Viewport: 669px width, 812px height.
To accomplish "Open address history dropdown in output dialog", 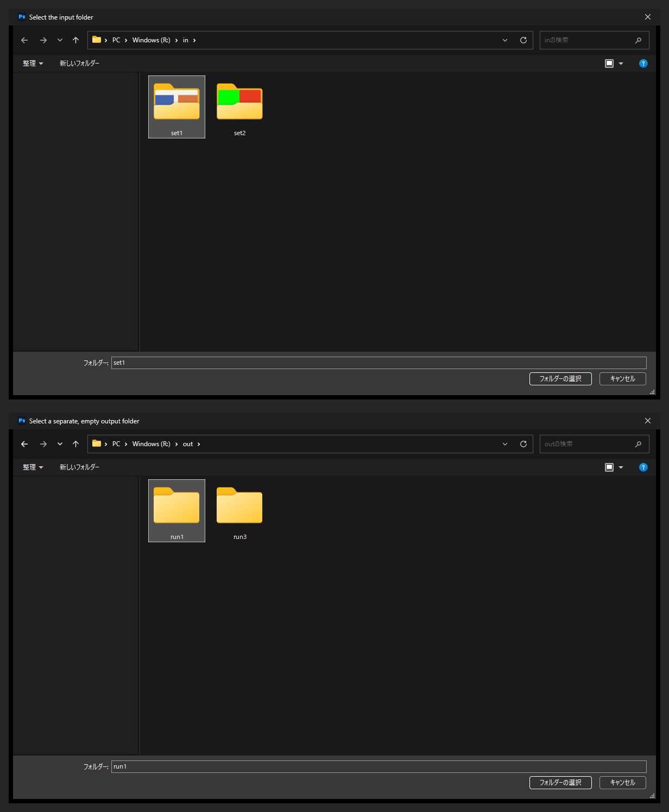I will 505,444.
